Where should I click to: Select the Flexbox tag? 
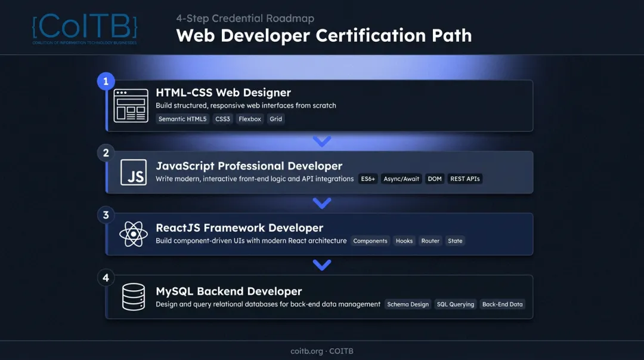click(x=250, y=119)
